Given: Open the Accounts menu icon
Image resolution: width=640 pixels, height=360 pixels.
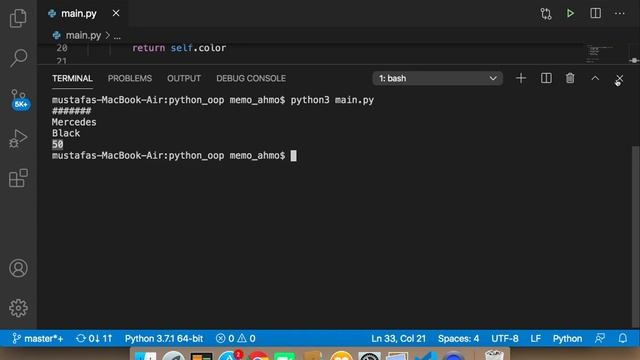Looking at the screenshot, I should (x=18, y=268).
